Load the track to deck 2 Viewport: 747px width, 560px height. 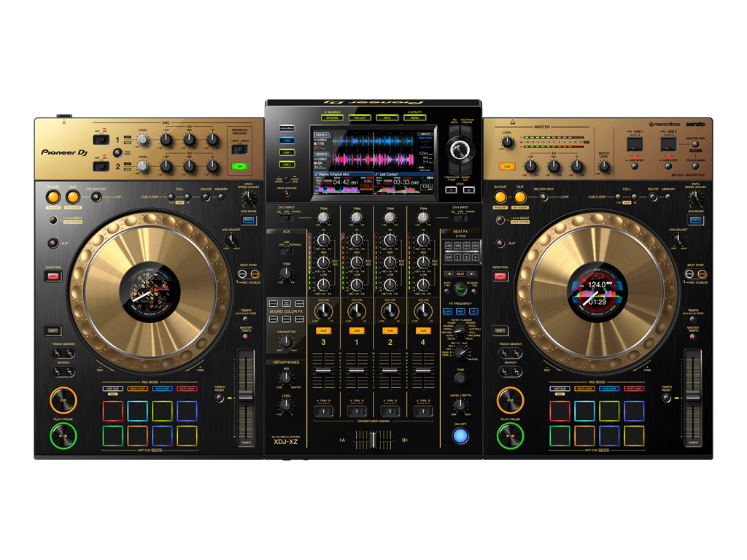(469, 190)
